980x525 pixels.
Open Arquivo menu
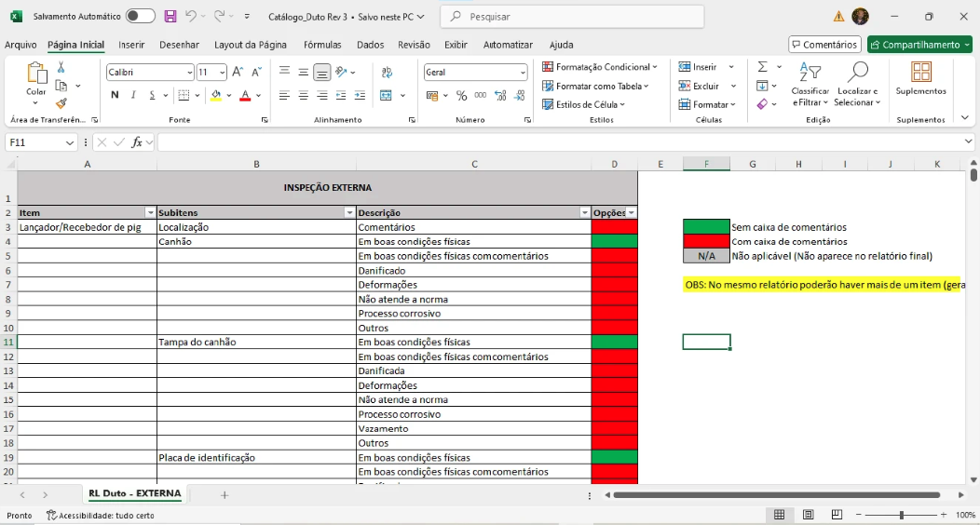[20, 45]
